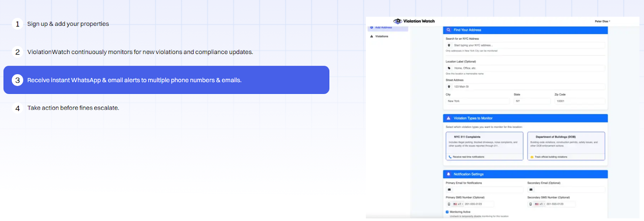Open the Primary SMS country code dropdown
The image size is (644, 221).
click(458, 204)
